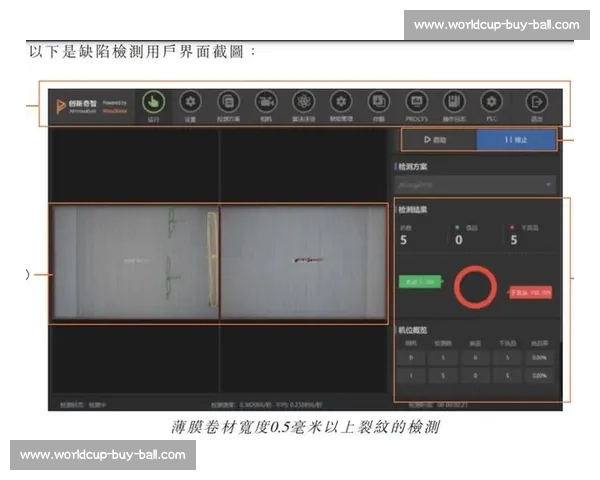Click the exit door icon
Screen dimensions: 600x480
[537, 102]
